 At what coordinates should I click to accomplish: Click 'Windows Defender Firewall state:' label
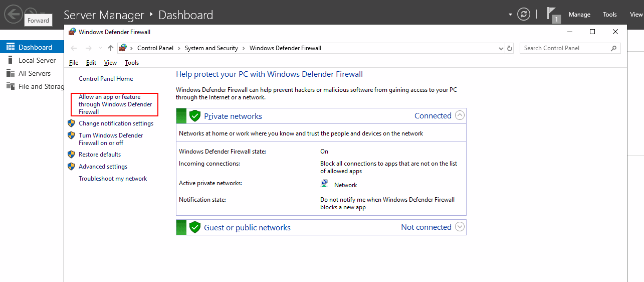[x=223, y=152]
